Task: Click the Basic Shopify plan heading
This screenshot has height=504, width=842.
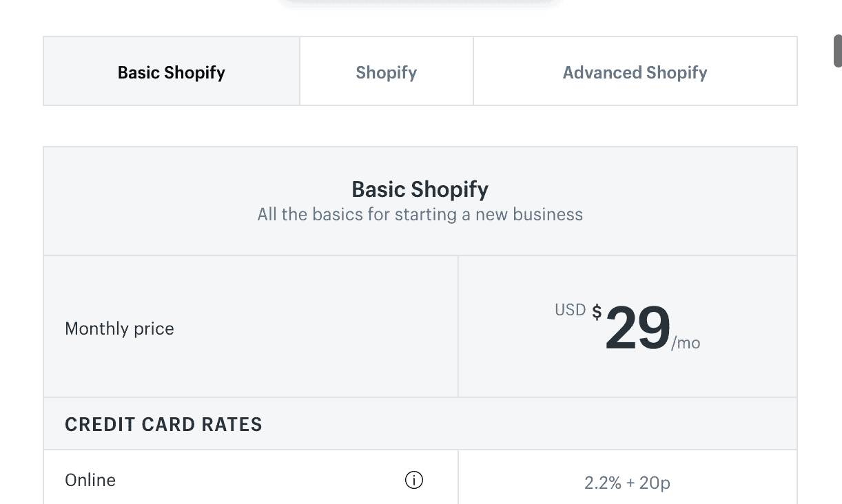Action: (420, 189)
